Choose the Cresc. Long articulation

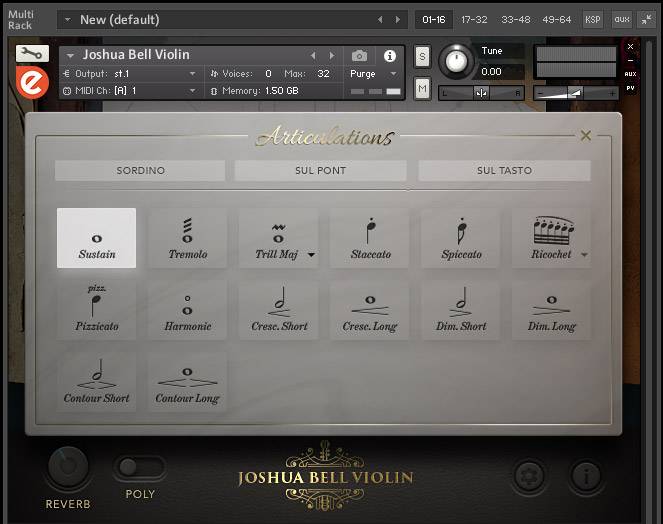pos(369,310)
